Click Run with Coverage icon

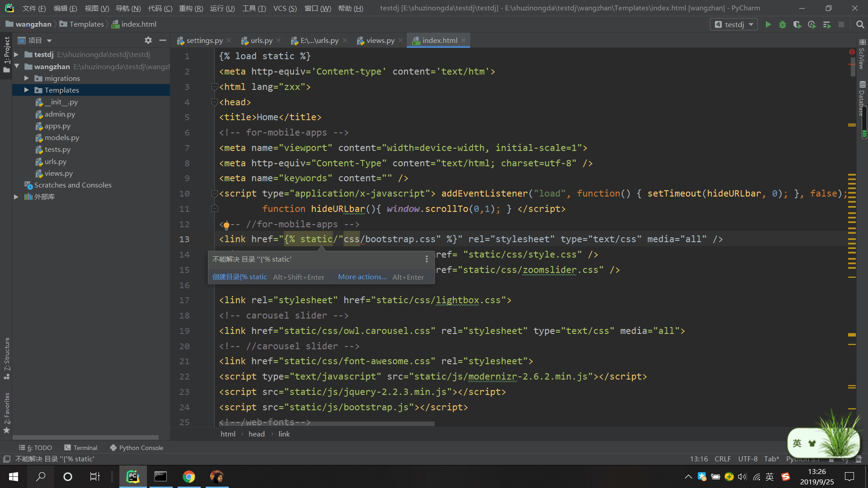click(797, 24)
